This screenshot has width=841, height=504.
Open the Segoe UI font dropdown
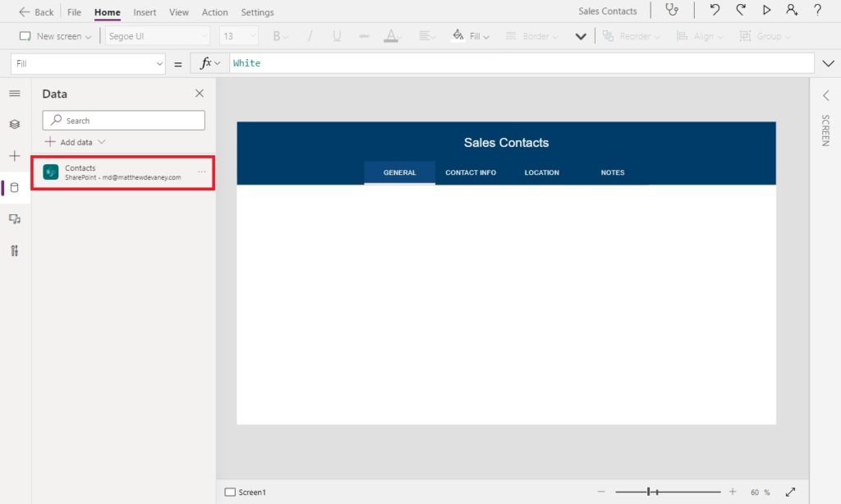(157, 36)
